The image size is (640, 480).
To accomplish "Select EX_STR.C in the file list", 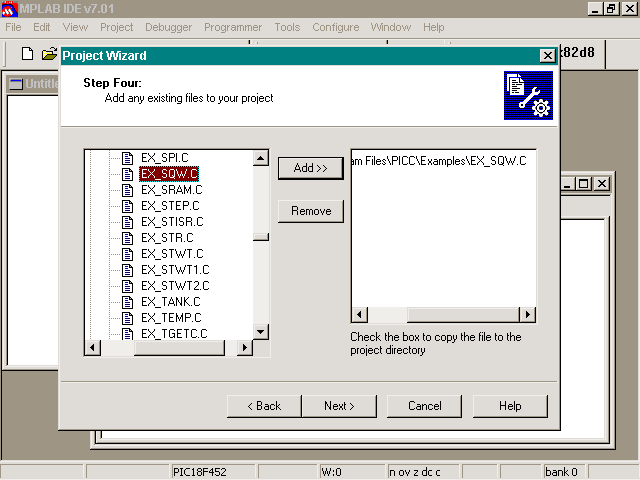I will (x=167, y=238).
